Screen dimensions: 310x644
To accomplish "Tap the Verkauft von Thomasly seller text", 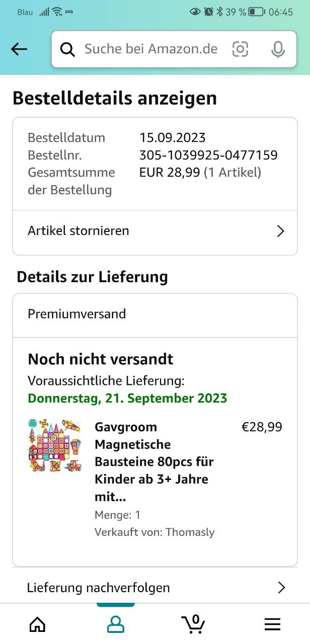I will coord(154,532).
